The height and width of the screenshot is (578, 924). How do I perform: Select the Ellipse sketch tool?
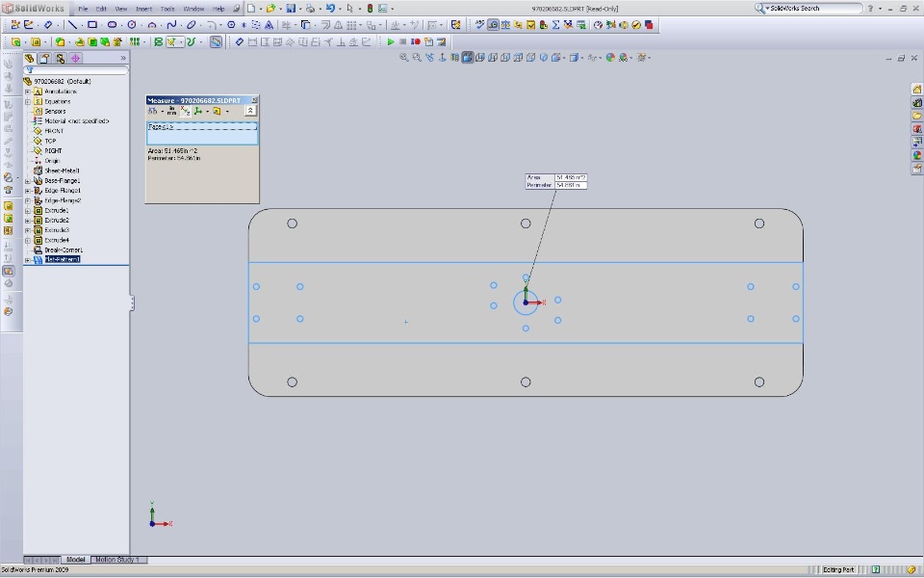pyautogui.click(x=191, y=25)
